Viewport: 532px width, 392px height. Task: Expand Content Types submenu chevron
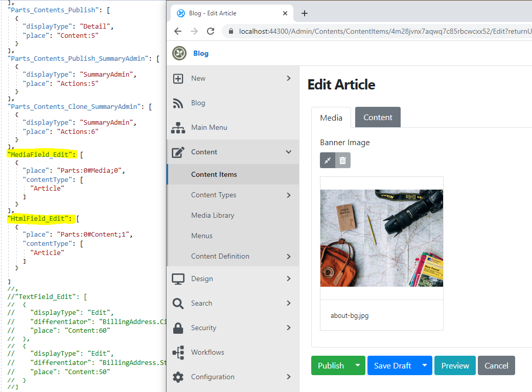point(289,195)
